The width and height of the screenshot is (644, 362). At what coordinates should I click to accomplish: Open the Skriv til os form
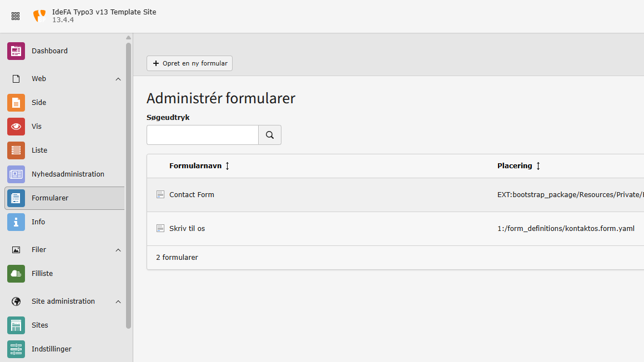click(187, 229)
